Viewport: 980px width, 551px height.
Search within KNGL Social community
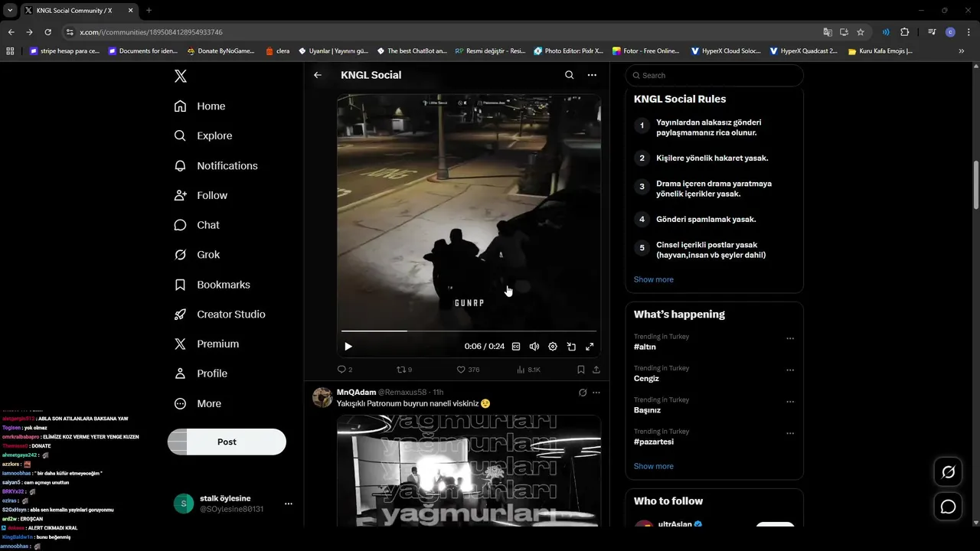pos(569,75)
